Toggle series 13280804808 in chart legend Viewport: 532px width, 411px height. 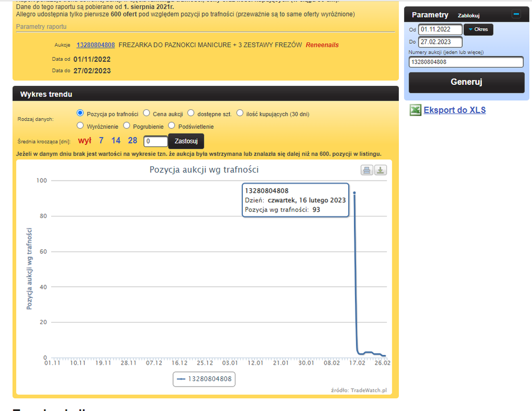pyautogui.click(x=204, y=379)
